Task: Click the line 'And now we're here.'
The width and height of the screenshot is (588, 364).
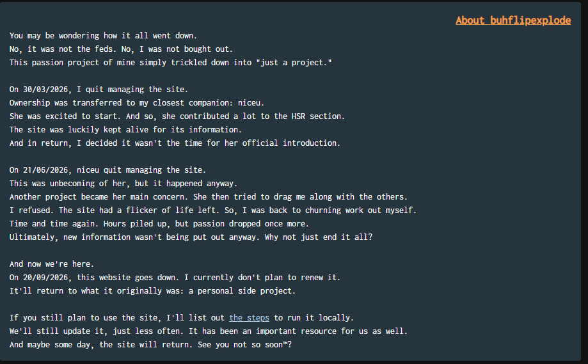Action: click(52, 264)
